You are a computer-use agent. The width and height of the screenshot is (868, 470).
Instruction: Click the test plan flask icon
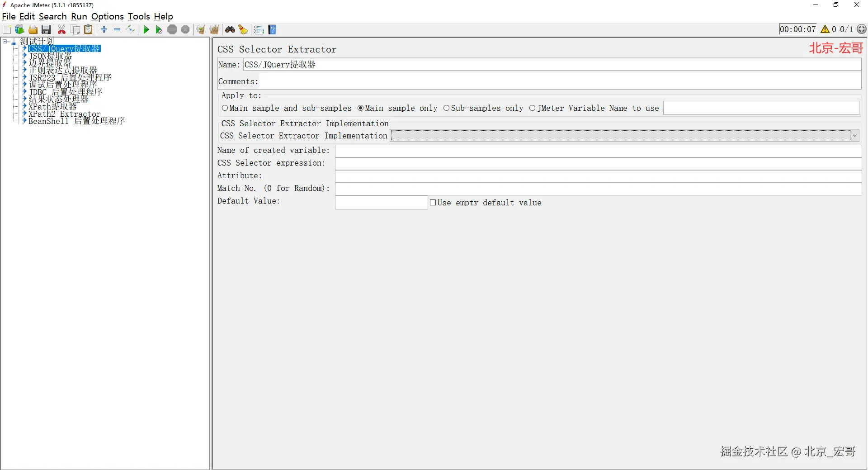pos(14,42)
